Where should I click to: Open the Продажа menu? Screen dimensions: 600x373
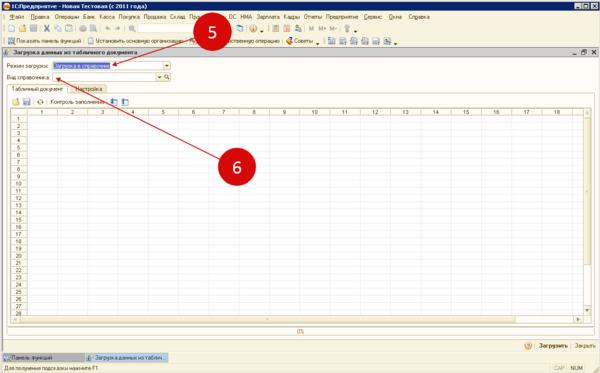pos(155,17)
